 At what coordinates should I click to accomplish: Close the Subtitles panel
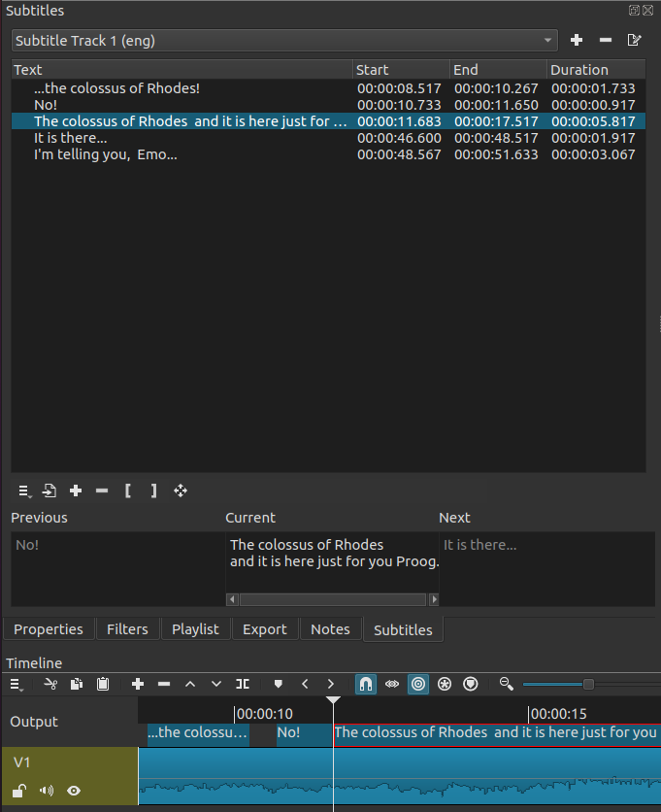647,10
